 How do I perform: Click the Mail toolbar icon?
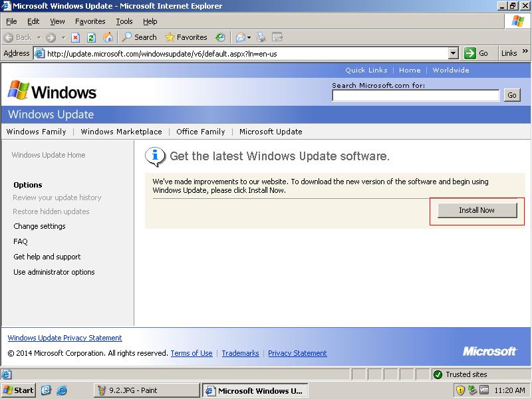coord(239,37)
